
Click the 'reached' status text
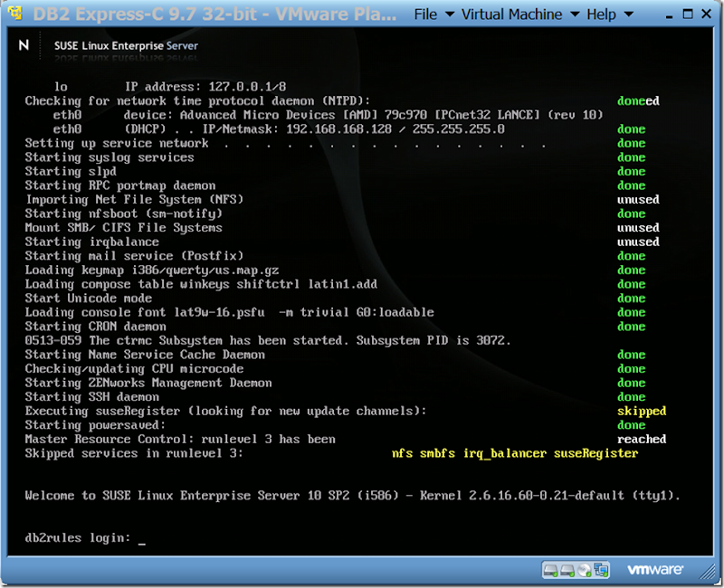click(x=642, y=440)
